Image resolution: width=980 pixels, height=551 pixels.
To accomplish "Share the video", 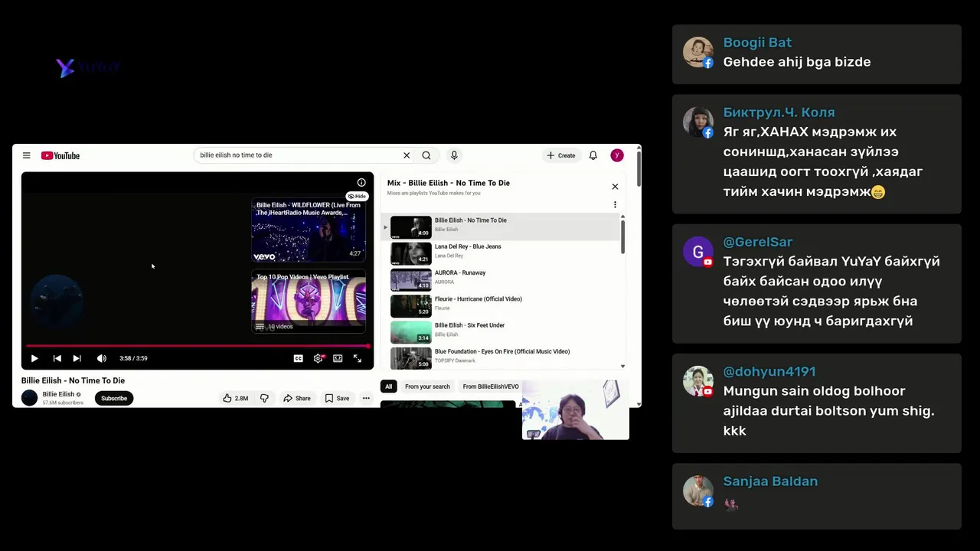I will click(x=297, y=398).
